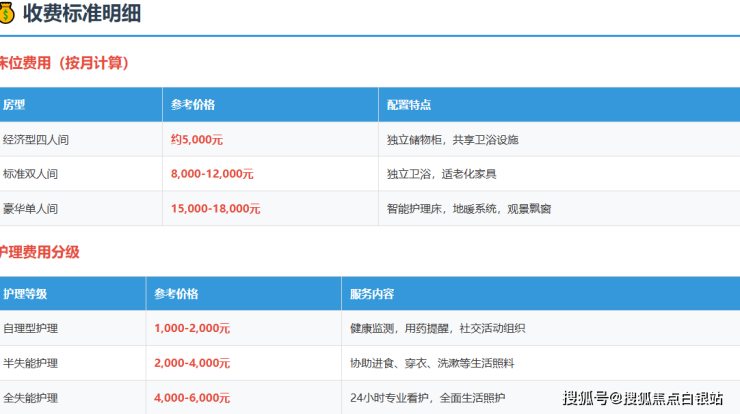Click the 房型 column header
This screenshot has width=740, height=414.
[14, 105]
